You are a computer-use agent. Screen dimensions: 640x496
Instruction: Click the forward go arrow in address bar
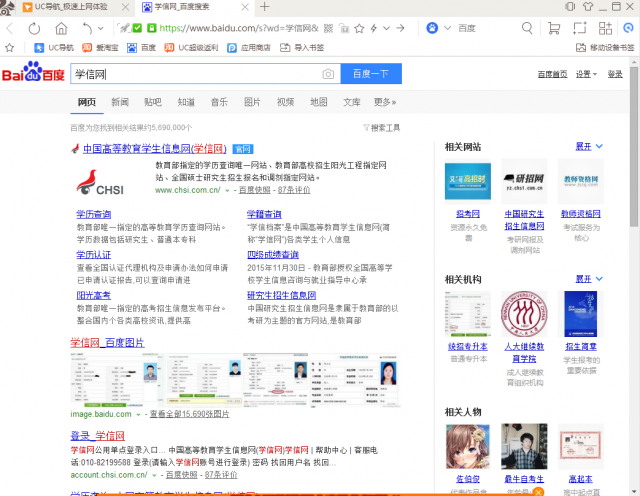(400, 28)
